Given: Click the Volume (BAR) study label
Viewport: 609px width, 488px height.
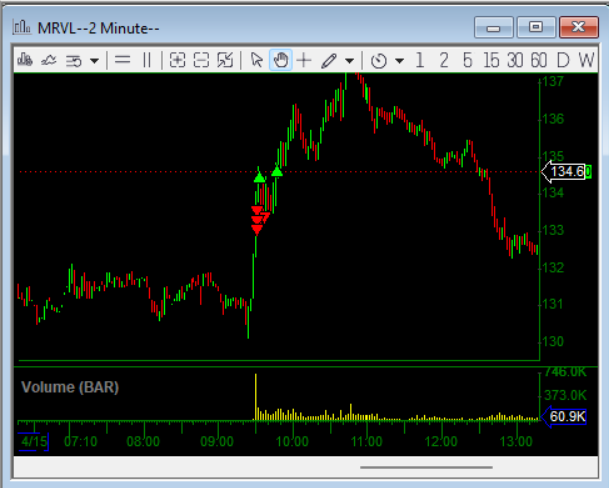Looking at the screenshot, I should (70, 387).
